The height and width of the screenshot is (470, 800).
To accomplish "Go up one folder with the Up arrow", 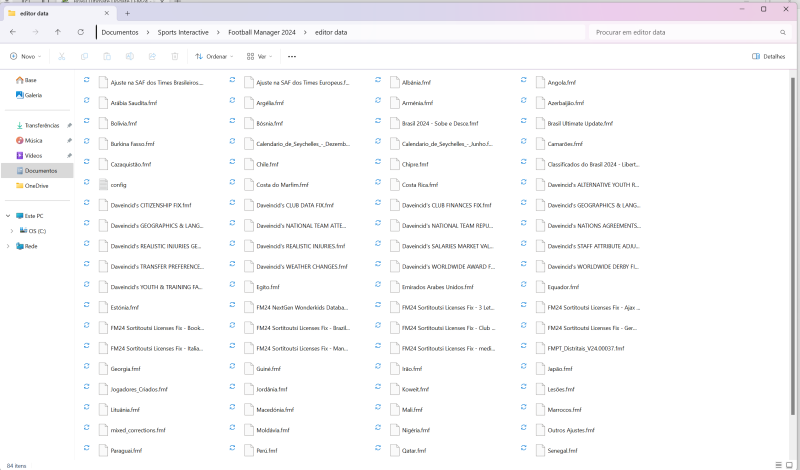I will (57, 32).
